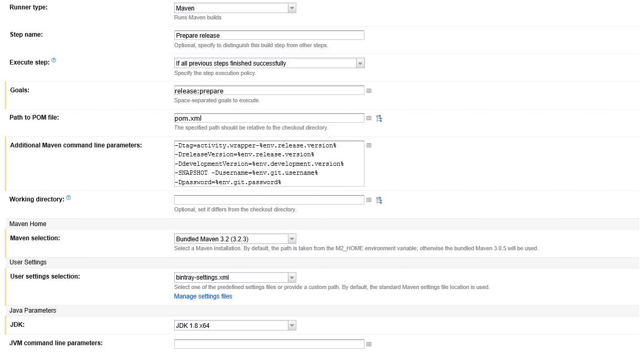Open directory tree browser for Working directory
644x352 pixels.
379,200
